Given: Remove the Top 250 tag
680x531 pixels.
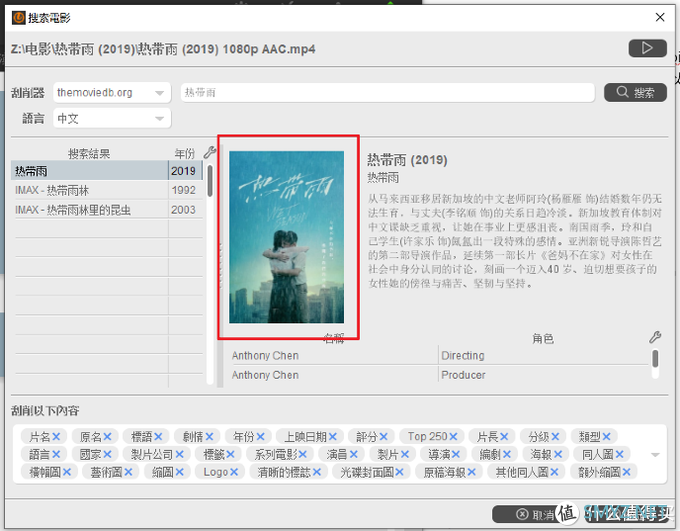Looking at the screenshot, I should tap(453, 436).
